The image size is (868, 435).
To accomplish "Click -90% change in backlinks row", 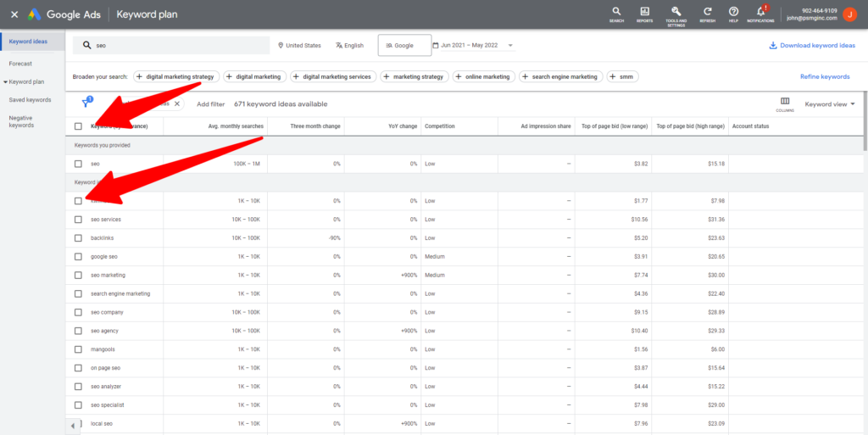I will (334, 238).
